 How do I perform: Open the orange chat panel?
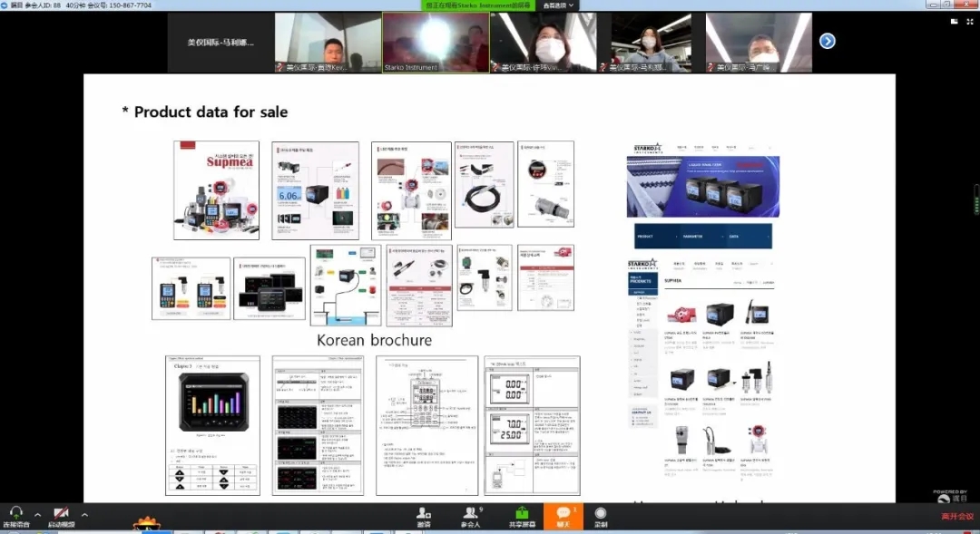563,516
